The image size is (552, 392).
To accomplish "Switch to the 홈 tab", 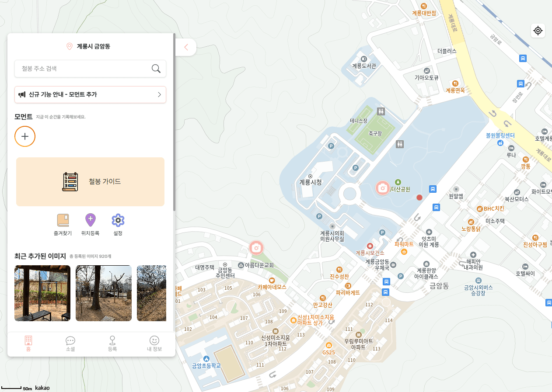I will [28, 343].
